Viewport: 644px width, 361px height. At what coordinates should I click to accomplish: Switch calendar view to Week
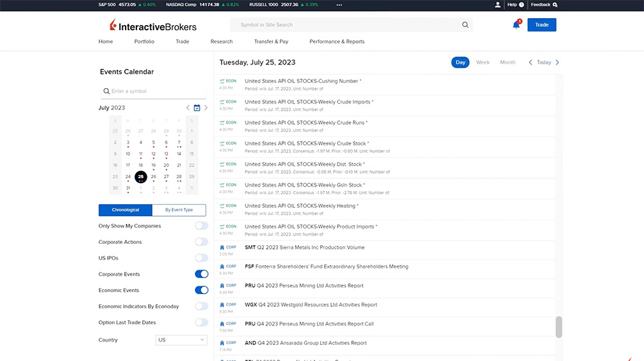click(482, 62)
